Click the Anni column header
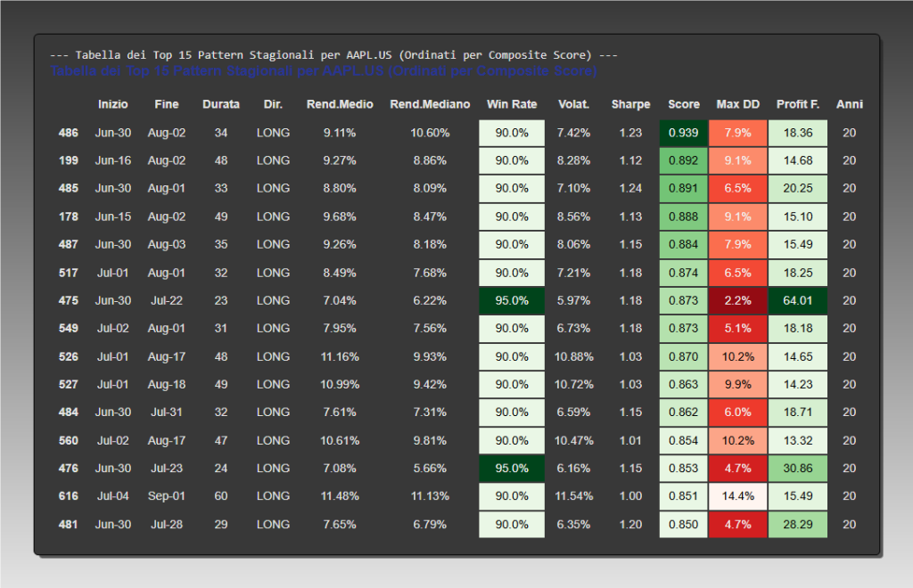Screen dimensions: 913x588 850,104
